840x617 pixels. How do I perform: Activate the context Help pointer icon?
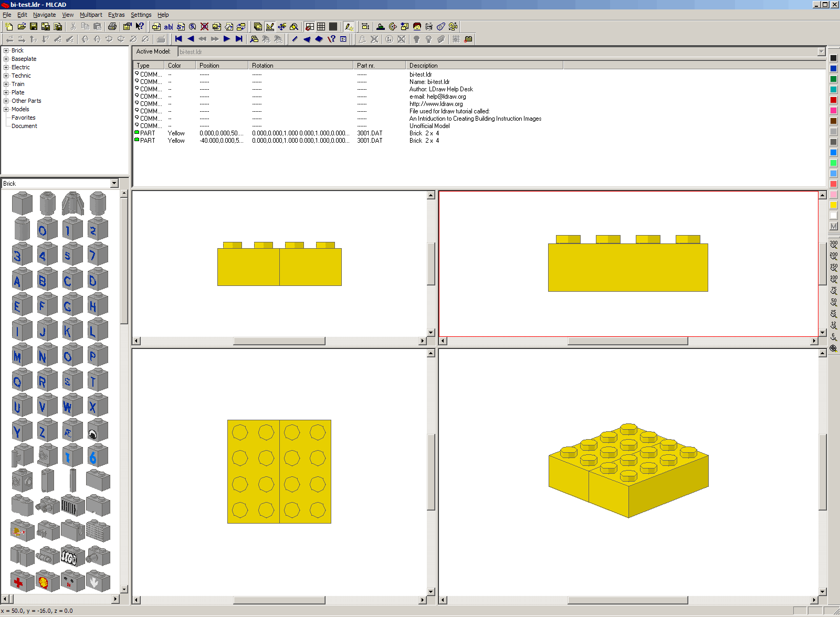(140, 26)
